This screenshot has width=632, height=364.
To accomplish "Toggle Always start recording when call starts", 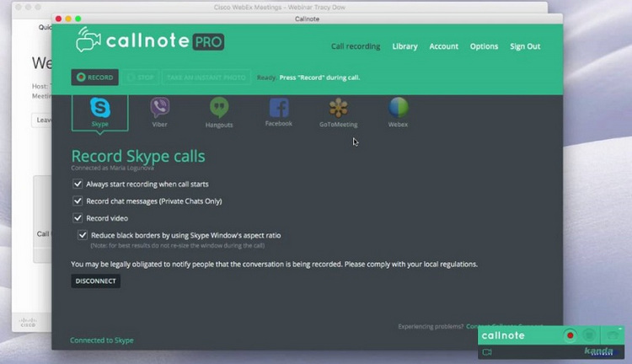I will 78,184.
